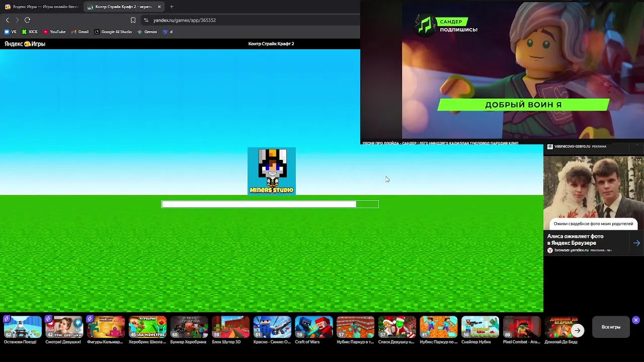
Task: Click the browser.yandex.ru ad source link
Action: [571, 250]
